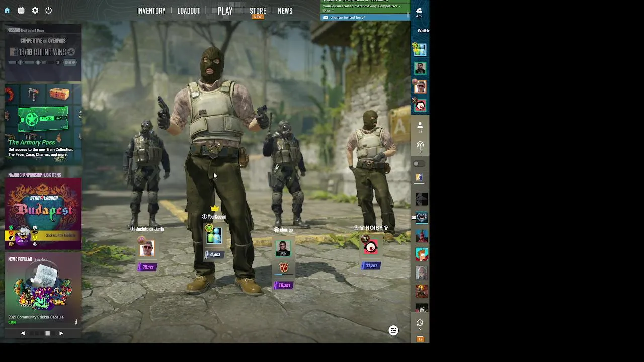
Task: Open the watch TV icon
Action: pyautogui.click(x=21, y=10)
